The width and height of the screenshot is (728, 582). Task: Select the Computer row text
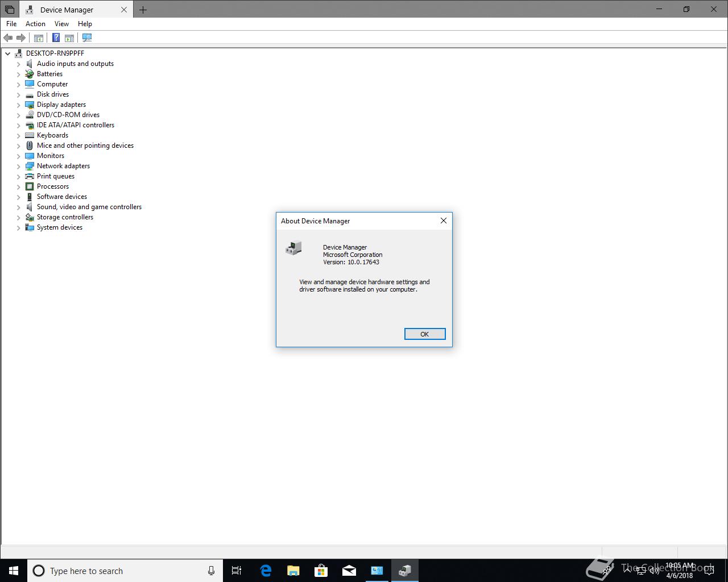tap(52, 84)
